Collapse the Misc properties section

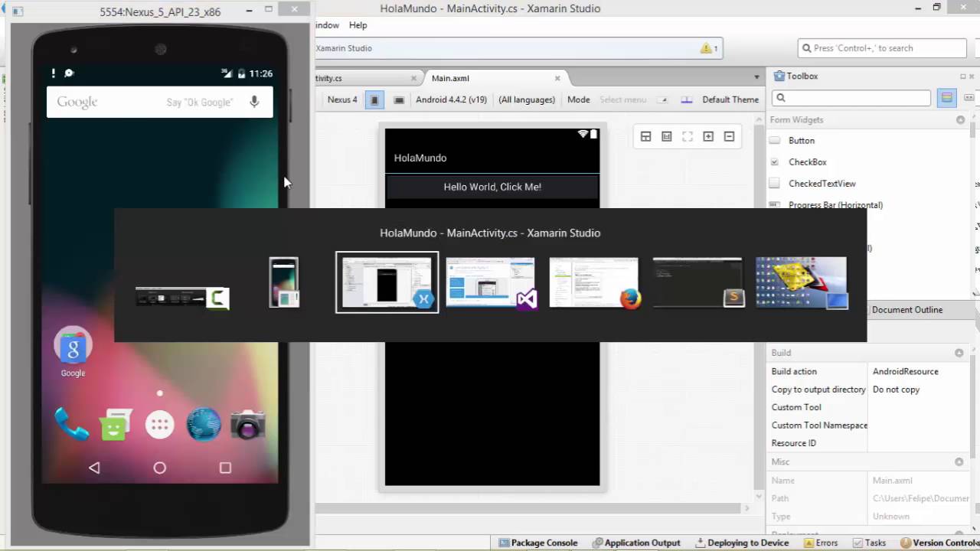coord(959,462)
